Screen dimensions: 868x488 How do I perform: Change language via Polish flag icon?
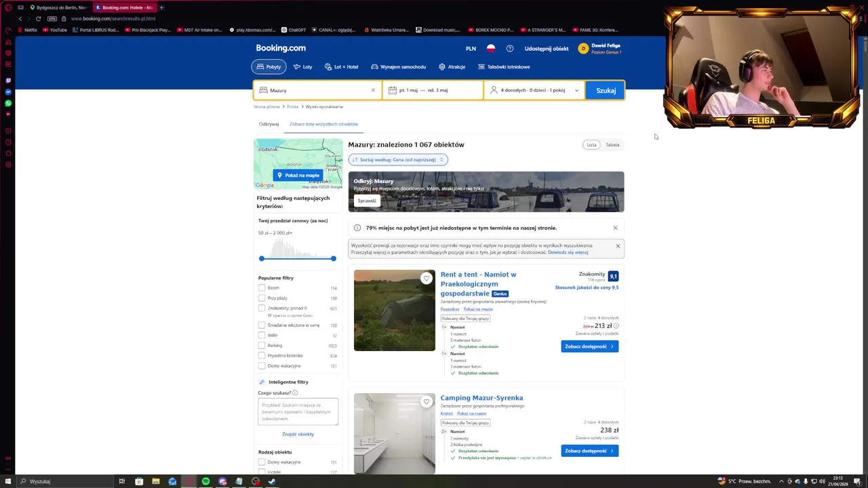490,49
